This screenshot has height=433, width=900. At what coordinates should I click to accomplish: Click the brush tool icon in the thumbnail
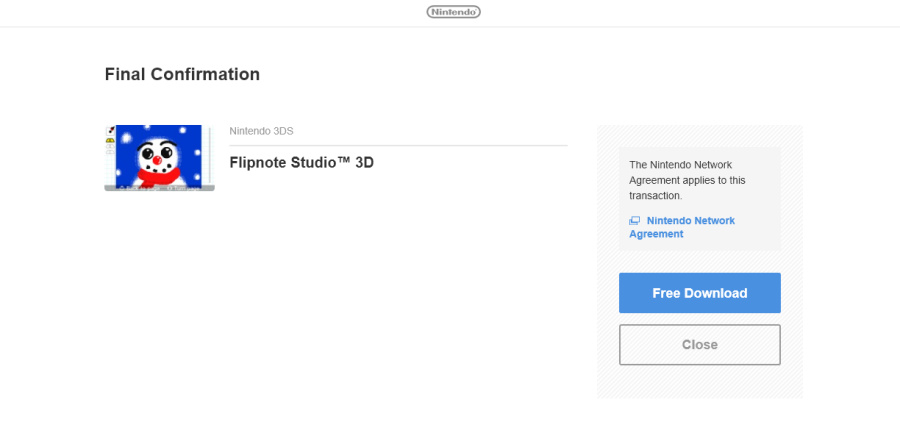(110, 130)
